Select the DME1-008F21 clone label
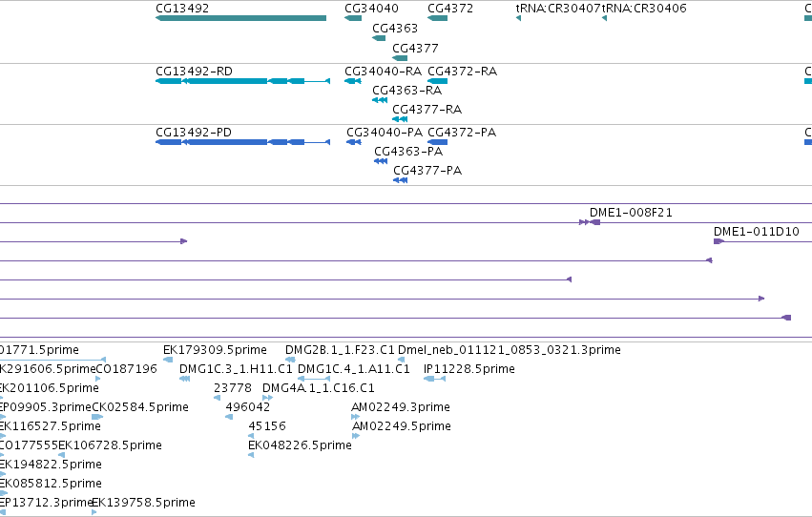812x517 pixels. pyautogui.click(x=631, y=213)
